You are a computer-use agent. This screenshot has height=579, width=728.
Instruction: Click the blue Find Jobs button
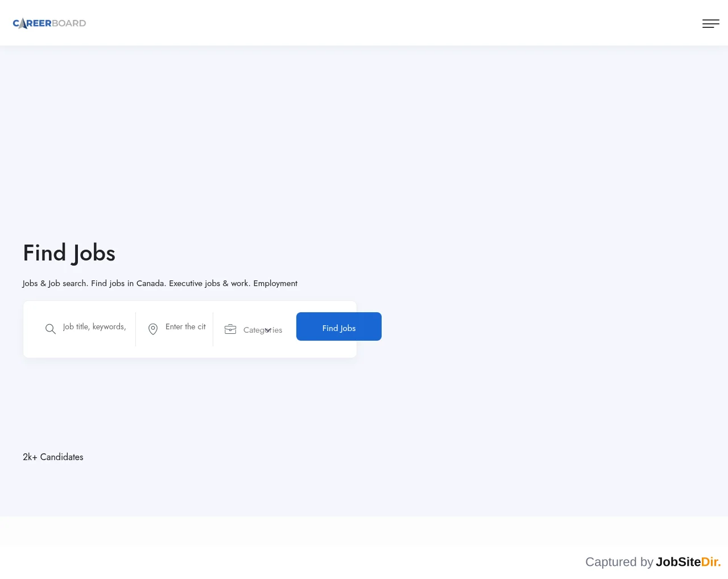coord(339,326)
